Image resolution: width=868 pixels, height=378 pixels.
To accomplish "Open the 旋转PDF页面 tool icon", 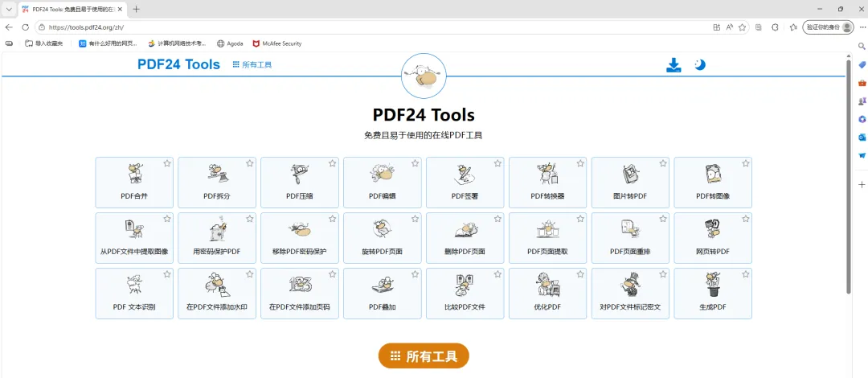I will pos(382,229).
